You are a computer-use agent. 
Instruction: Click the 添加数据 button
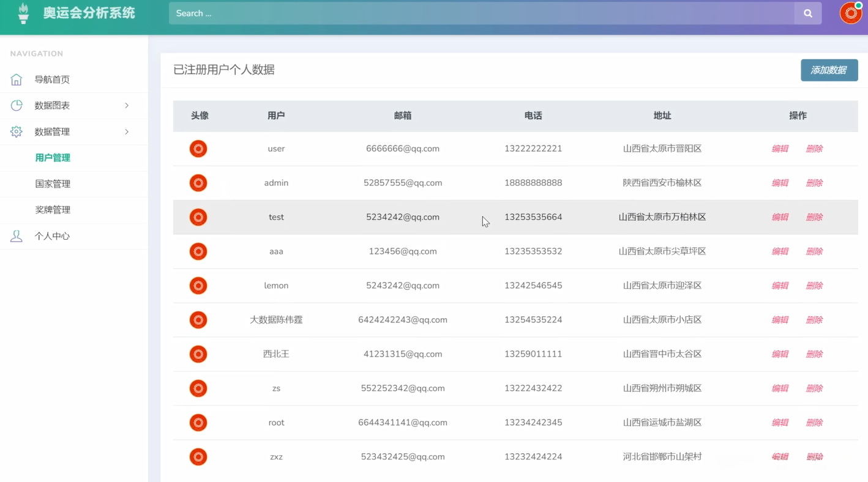tap(829, 70)
